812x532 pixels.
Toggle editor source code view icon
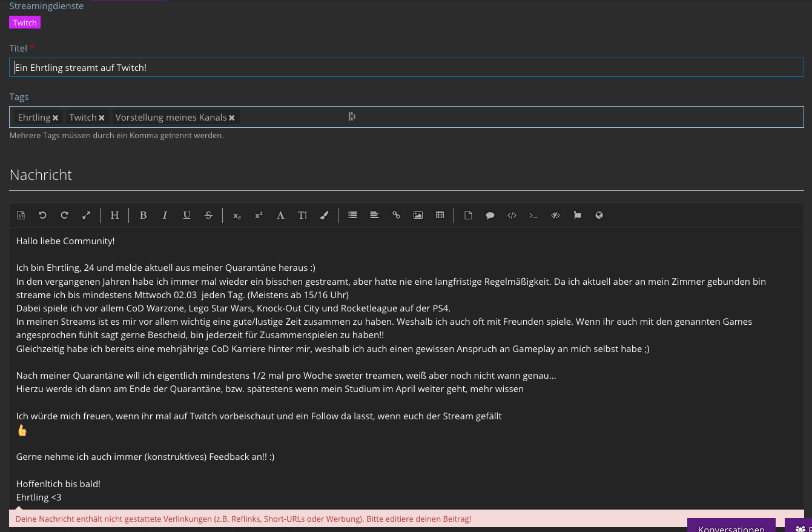pyautogui.click(x=21, y=215)
